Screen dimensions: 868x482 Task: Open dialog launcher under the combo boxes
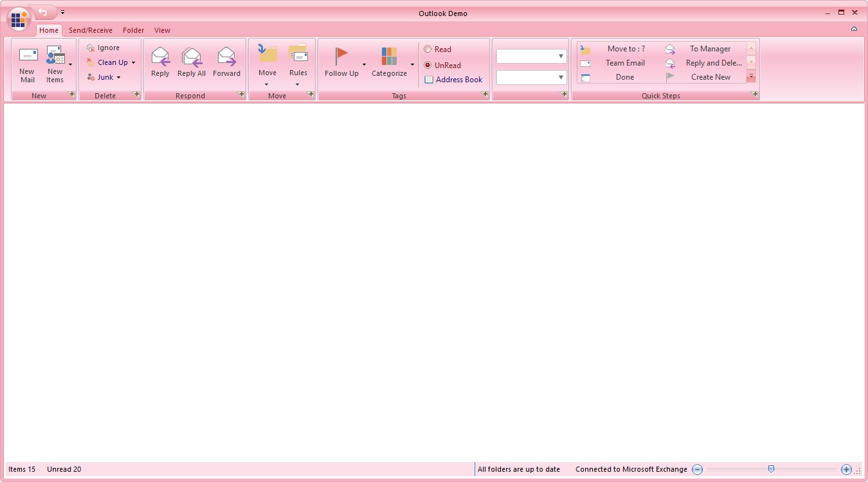tap(564, 94)
